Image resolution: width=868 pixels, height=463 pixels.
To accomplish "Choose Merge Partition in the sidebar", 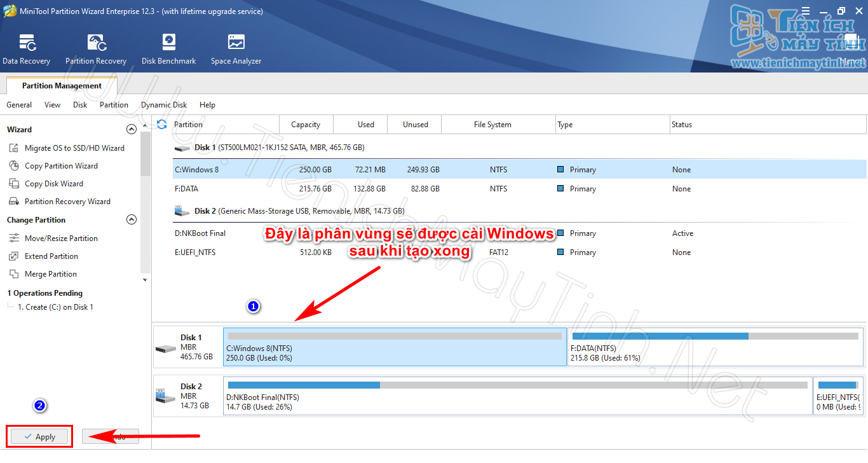I will 51,273.
